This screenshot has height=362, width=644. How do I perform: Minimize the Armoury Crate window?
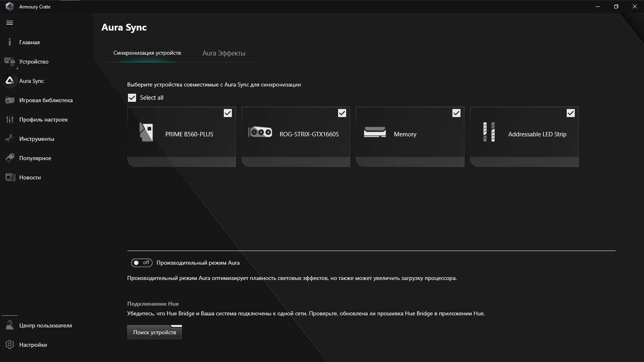coord(598,6)
